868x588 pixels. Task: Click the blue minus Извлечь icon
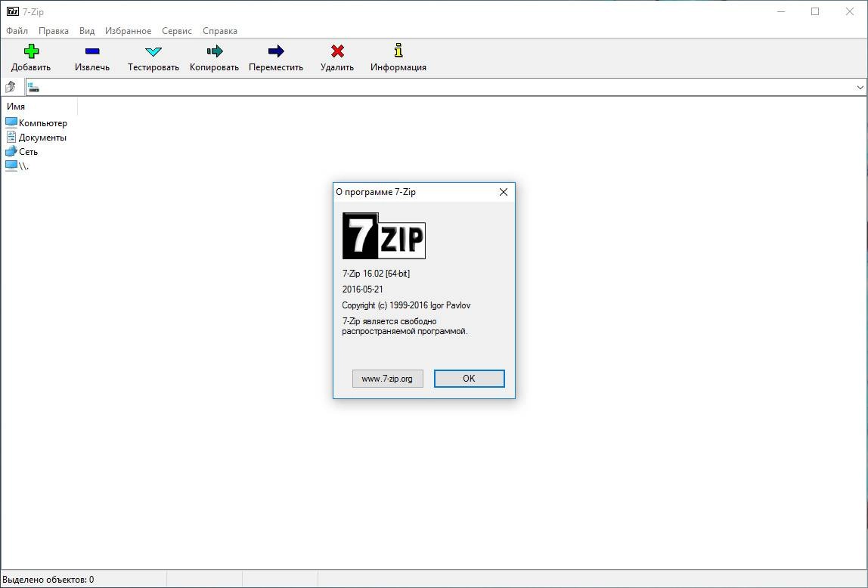click(92, 51)
